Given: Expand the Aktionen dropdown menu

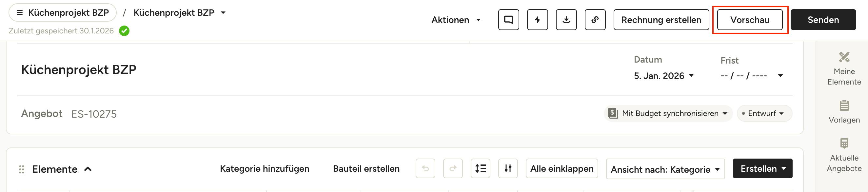Looking at the screenshot, I should (x=456, y=20).
